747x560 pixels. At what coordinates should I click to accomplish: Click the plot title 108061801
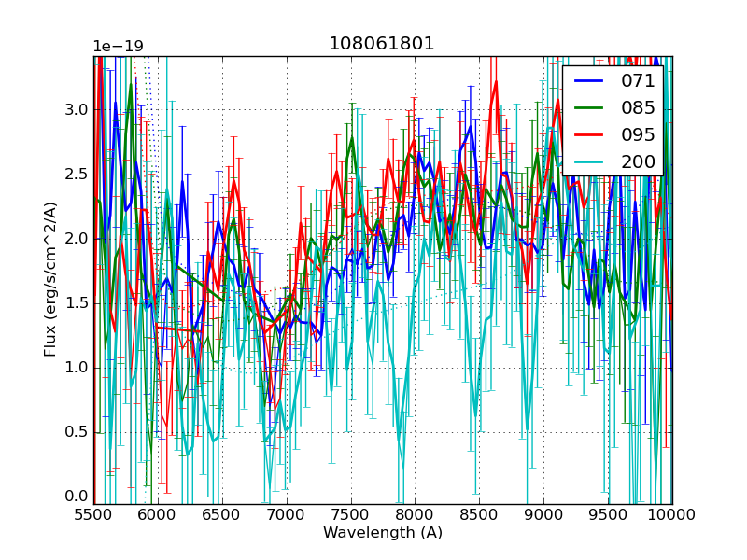click(x=382, y=44)
